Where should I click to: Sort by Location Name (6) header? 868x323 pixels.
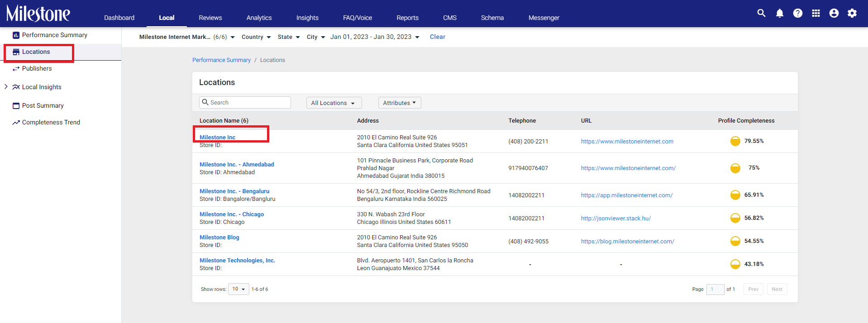pos(224,121)
